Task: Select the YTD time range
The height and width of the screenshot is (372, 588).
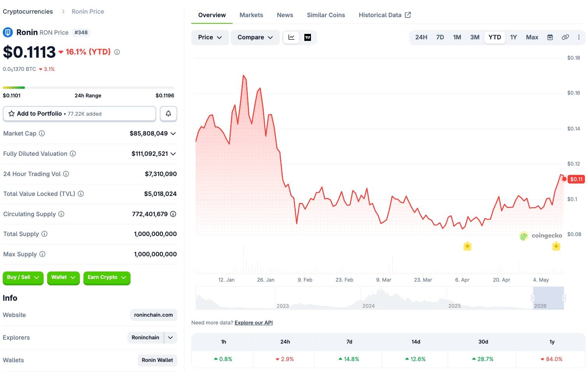Action: (495, 37)
